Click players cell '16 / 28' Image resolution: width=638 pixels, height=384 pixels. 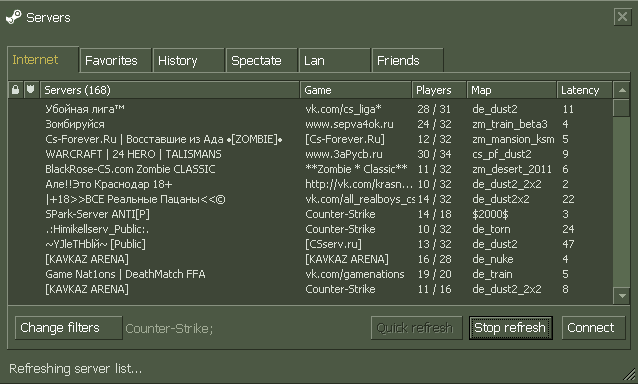pyautogui.click(x=434, y=260)
